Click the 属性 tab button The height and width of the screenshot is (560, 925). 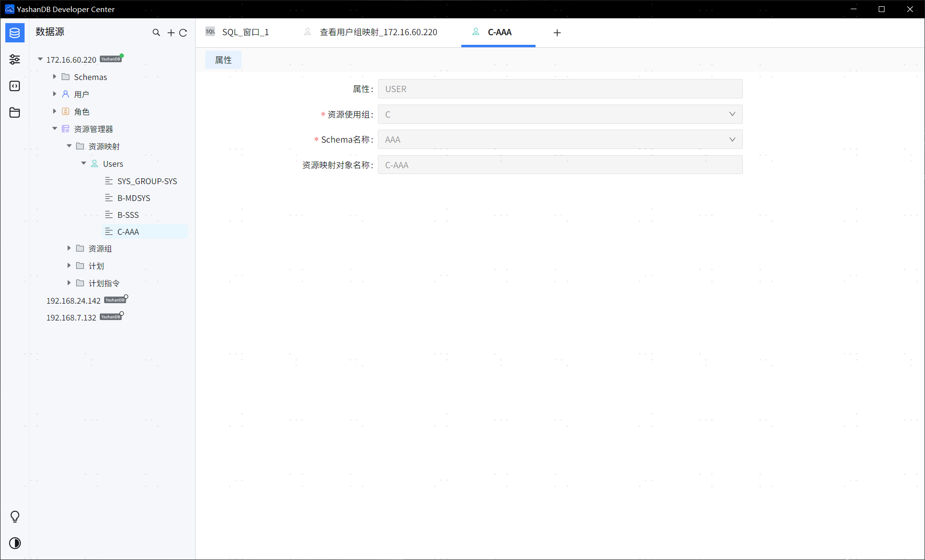click(x=223, y=60)
